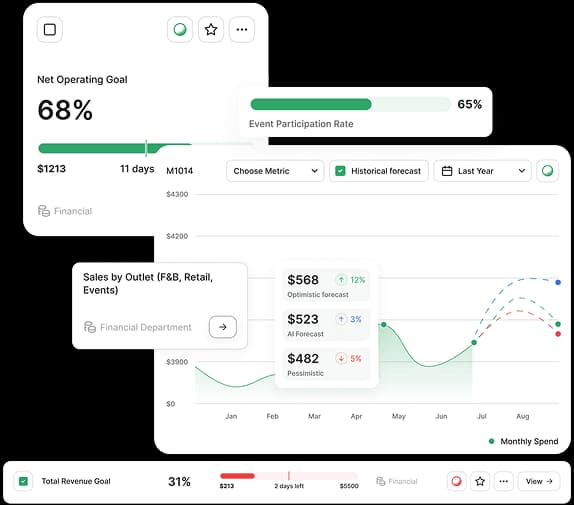This screenshot has width=574, height=505.
Task: Open the Last Year date range dropdown
Action: coord(482,171)
